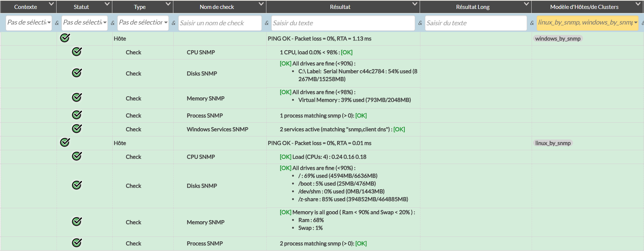Click status icon next to 54% used Disks SNMP
Image resolution: width=644 pixels, height=251 pixels.
point(77,73)
